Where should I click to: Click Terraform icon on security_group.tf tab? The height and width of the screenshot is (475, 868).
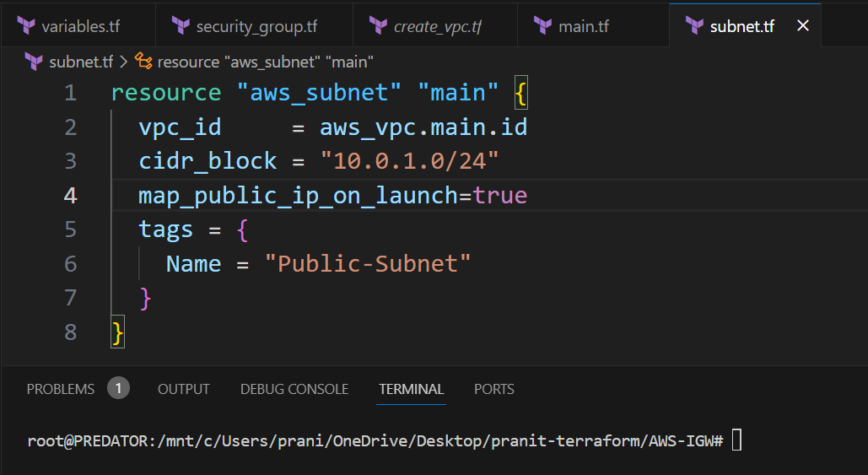click(x=181, y=26)
